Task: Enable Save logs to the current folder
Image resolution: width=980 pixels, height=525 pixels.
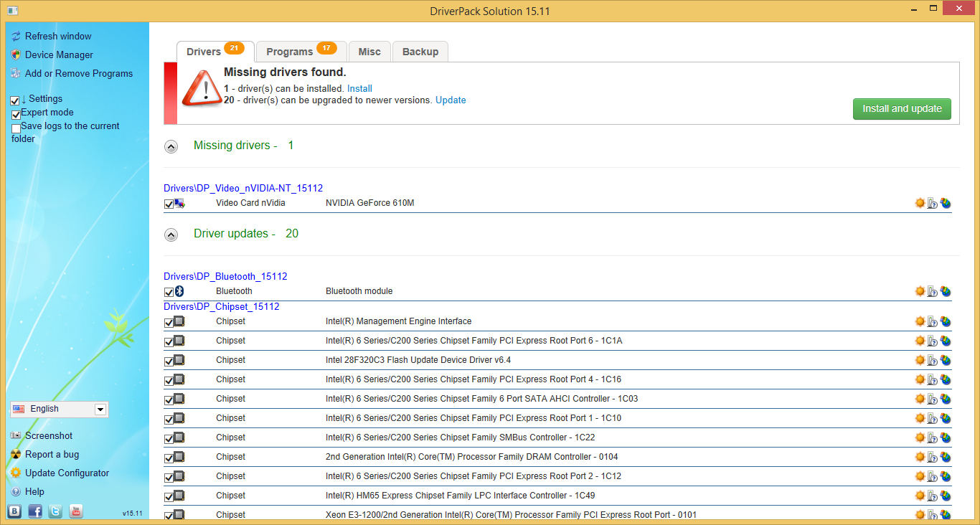Action: pos(16,128)
